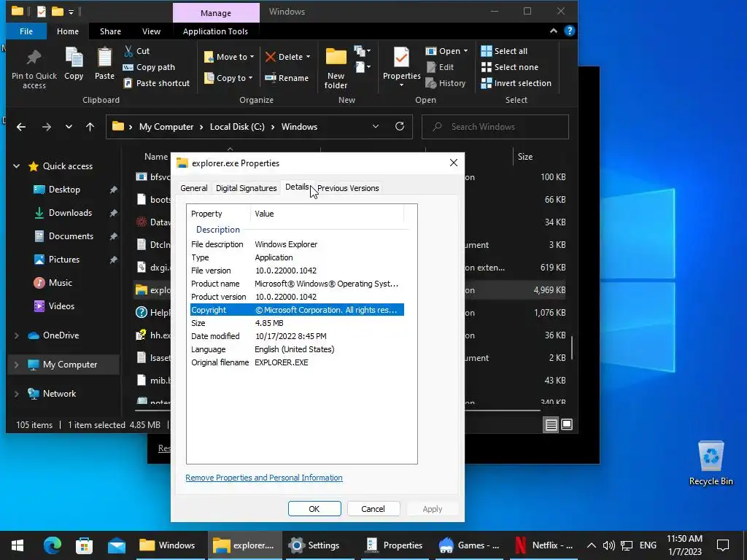Collapse the Quick access tree node
The image size is (747, 560).
click(x=17, y=166)
